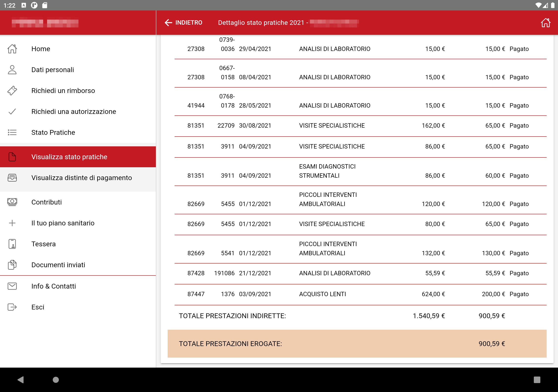Open Documenti inviati documents icon
Image resolution: width=558 pixels, height=392 pixels.
coord(12,264)
